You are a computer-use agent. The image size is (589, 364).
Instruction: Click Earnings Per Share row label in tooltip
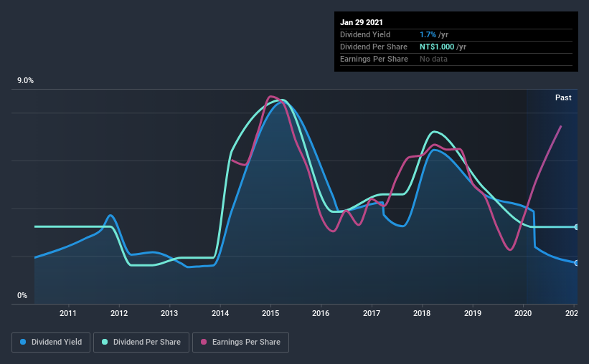[x=374, y=59]
